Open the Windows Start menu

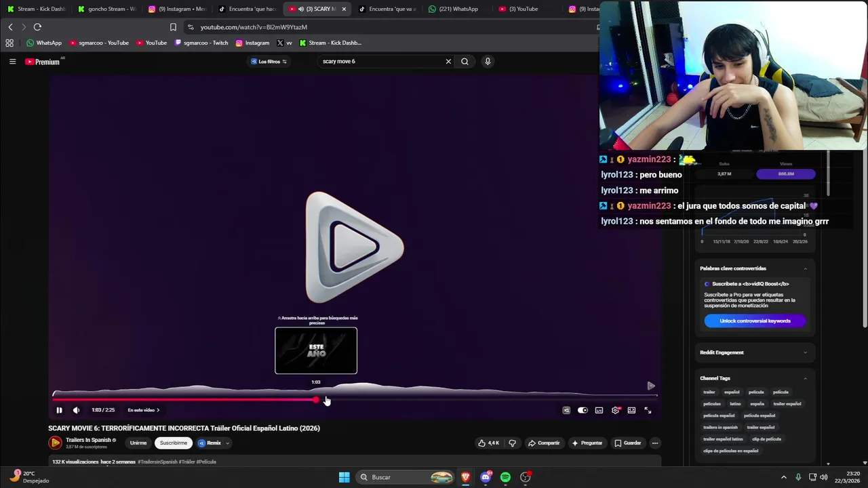tap(344, 477)
